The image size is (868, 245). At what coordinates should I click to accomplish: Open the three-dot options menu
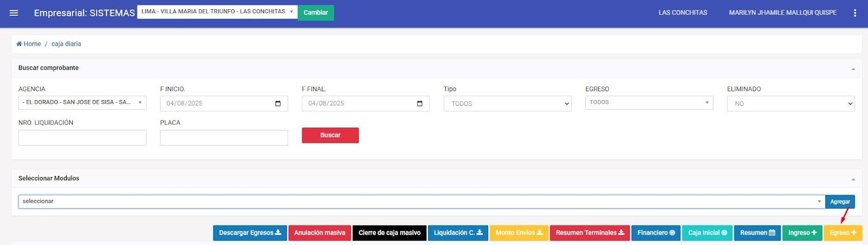click(x=855, y=13)
